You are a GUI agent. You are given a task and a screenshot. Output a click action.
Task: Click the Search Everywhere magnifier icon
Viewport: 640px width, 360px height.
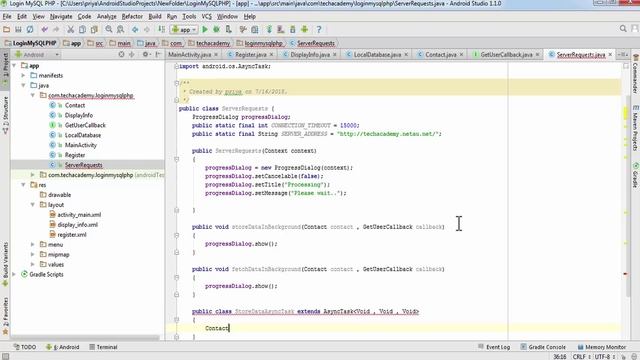coord(623,29)
